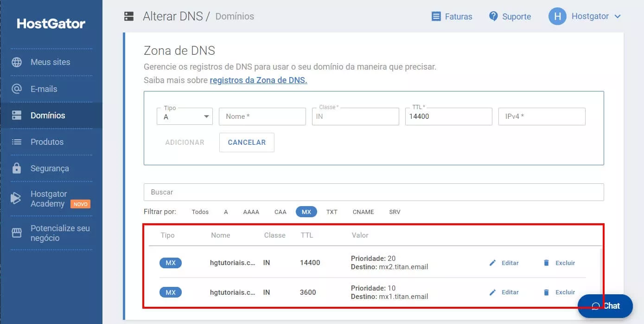This screenshot has width=644, height=324.
Task: Open the Chat bubble button
Action: (x=605, y=306)
